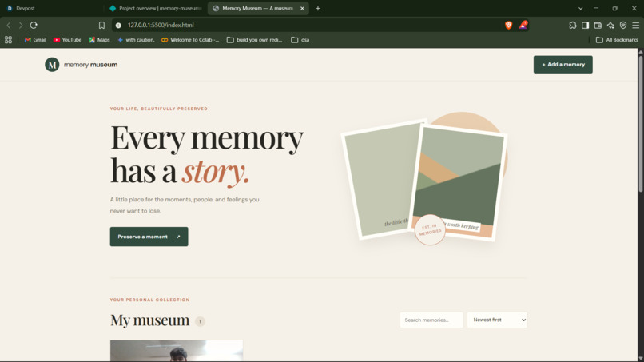This screenshot has width=644, height=362.
Task: Click the EST. IN MEMORIES stamp
Action: click(x=430, y=229)
